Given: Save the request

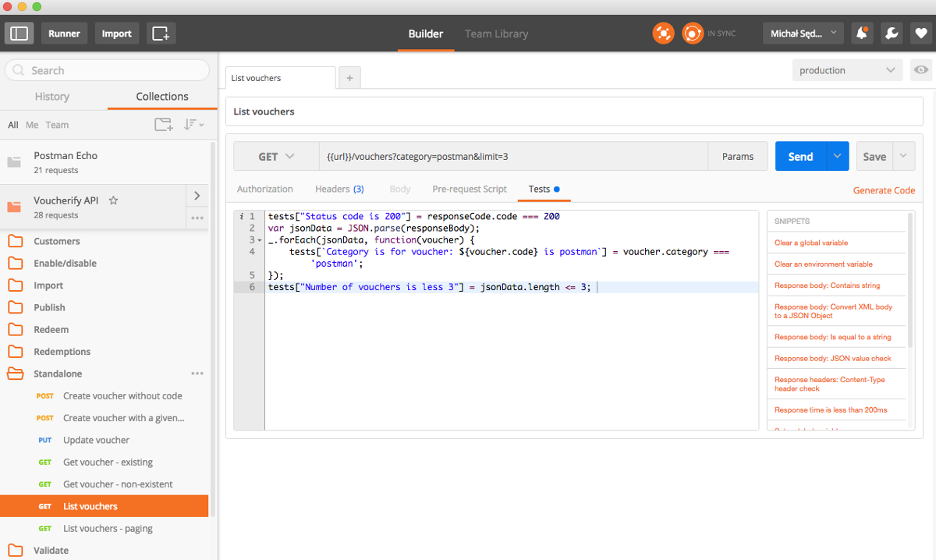Looking at the screenshot, I should tap(874, 156).
